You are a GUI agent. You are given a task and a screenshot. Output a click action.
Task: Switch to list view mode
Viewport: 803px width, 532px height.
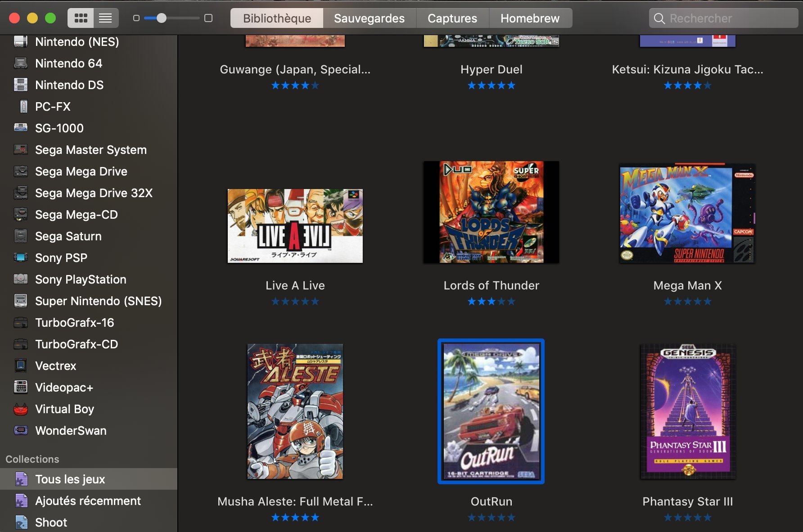106,18
